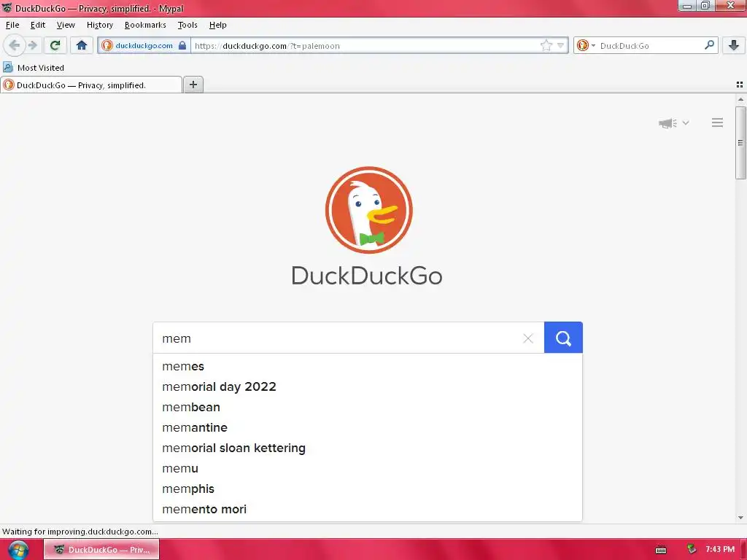Submit search with the blue magnifier button
Image resolution: width=747 pixels, height=560 pixels.
pyautogui.click(x=563, y=338)
